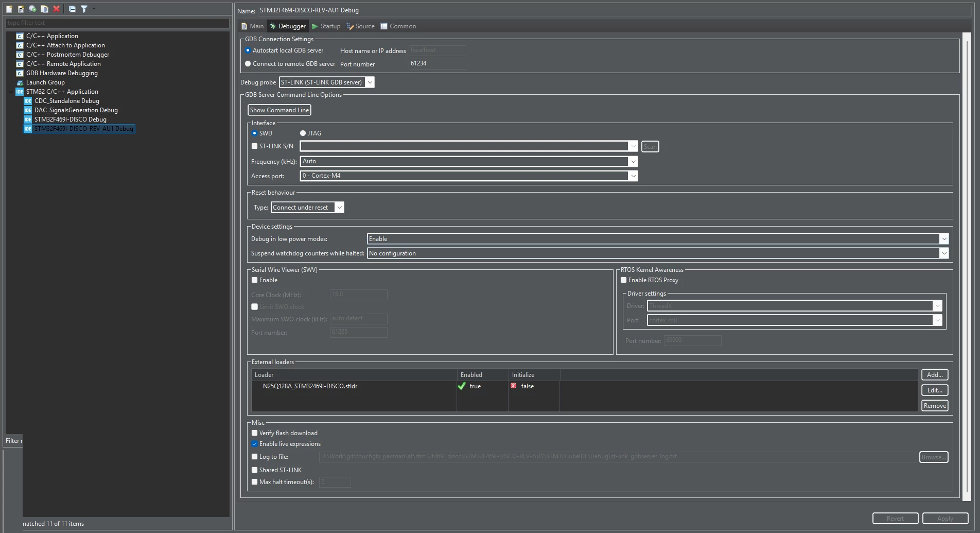The width and height of the screenshot is (980, 533).
Task: Click the type filter text field
Action: (117, 23)
